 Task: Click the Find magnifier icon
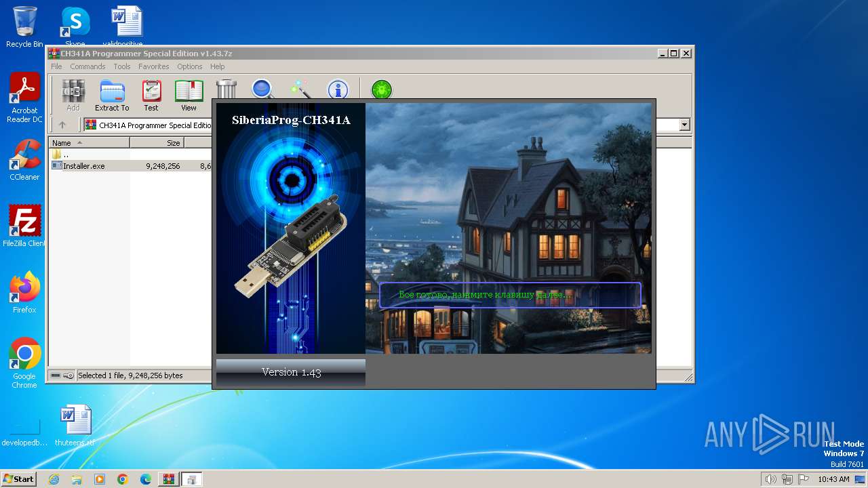pos(262,89)
